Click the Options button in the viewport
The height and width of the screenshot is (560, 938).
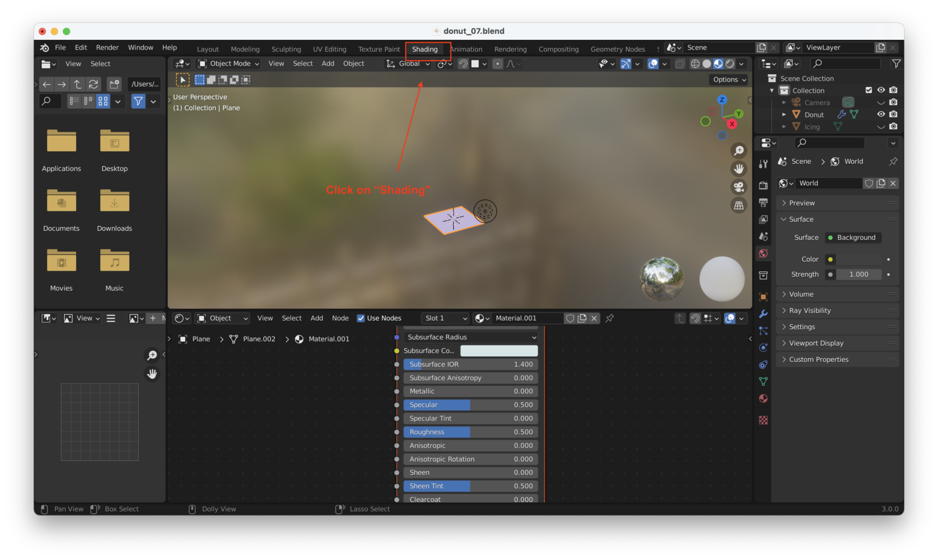pyautogui.click(x=729, y=80)
